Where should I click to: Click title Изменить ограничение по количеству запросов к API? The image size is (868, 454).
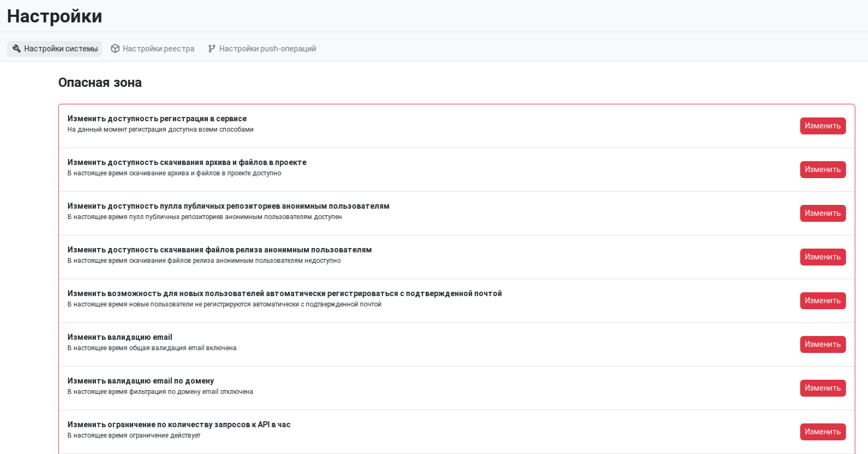pos(179,424)
